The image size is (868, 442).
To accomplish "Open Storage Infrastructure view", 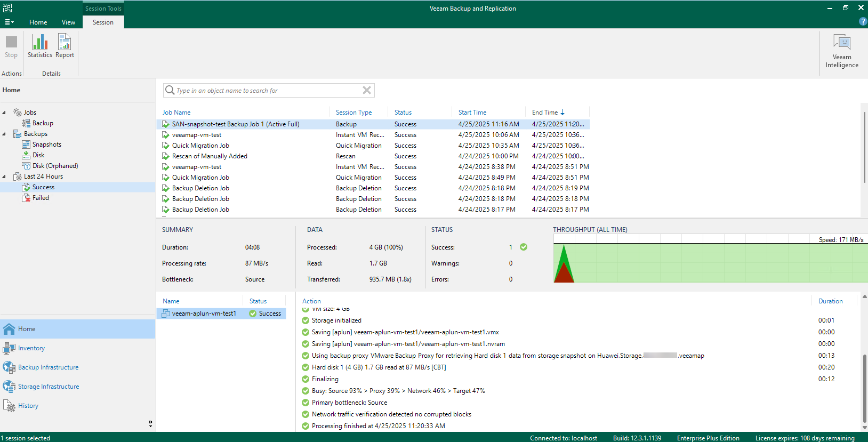I will [x=78, y=387].
